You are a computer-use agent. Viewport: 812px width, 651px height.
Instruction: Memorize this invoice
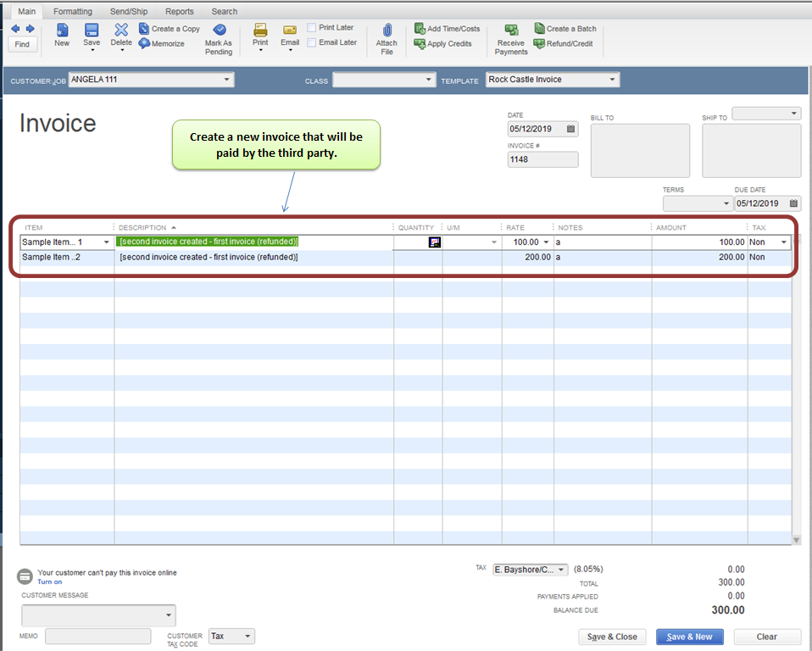tap(162, 43)
